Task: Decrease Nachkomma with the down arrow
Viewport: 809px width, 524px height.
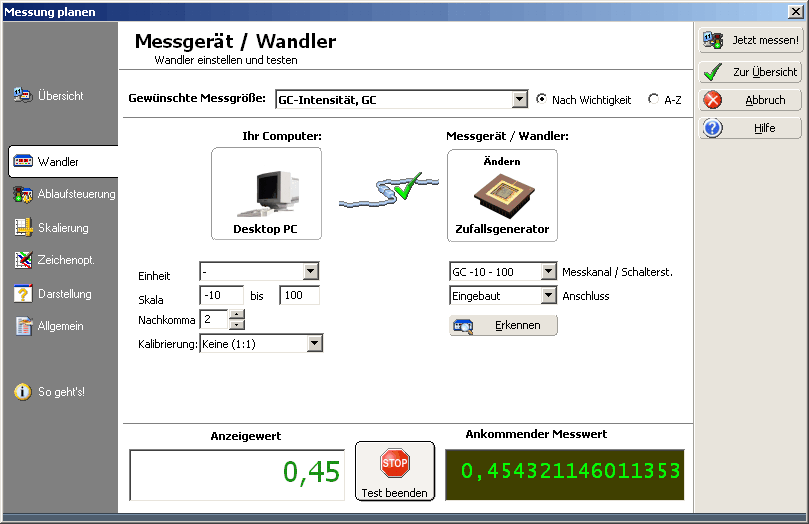Action: (x=236, y=324)
